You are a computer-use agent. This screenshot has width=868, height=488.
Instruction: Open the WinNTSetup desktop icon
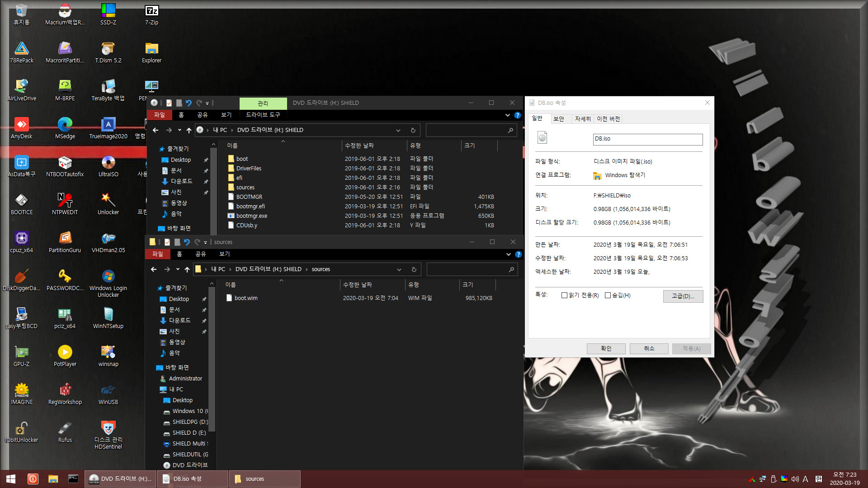tap(108, 318)
